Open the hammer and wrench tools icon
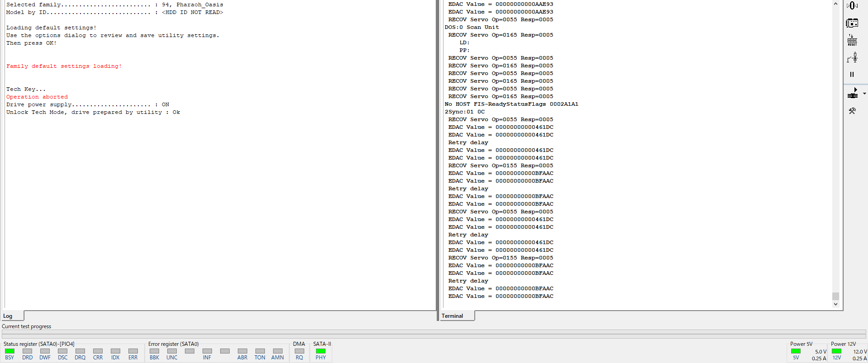Viewport: 868px width, 363px height. pos(852,111)
